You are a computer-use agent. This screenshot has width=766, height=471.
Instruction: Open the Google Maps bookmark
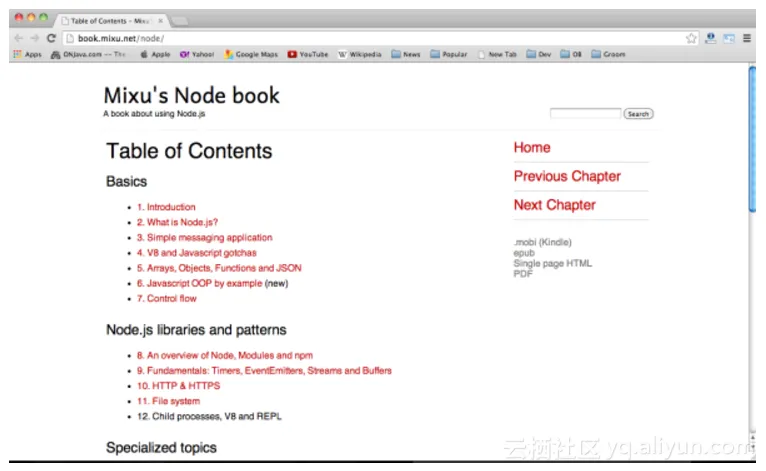(x=251, y=54)
